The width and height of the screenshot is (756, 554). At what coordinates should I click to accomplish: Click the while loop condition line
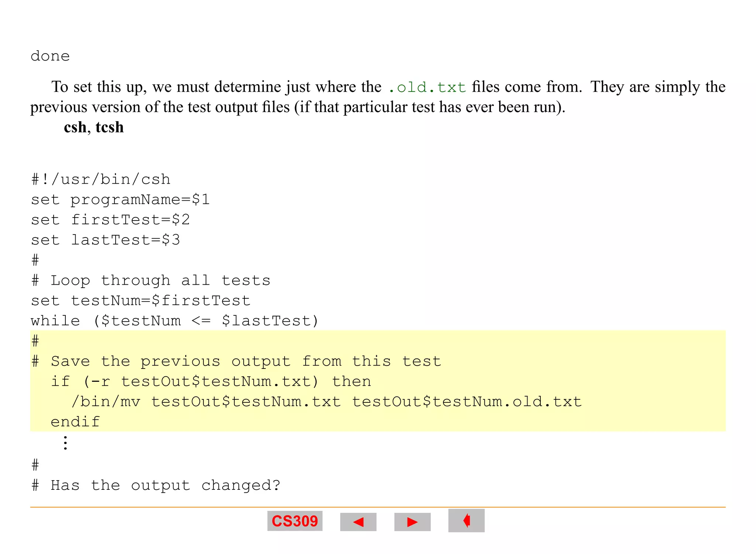(x=175, y=321)
